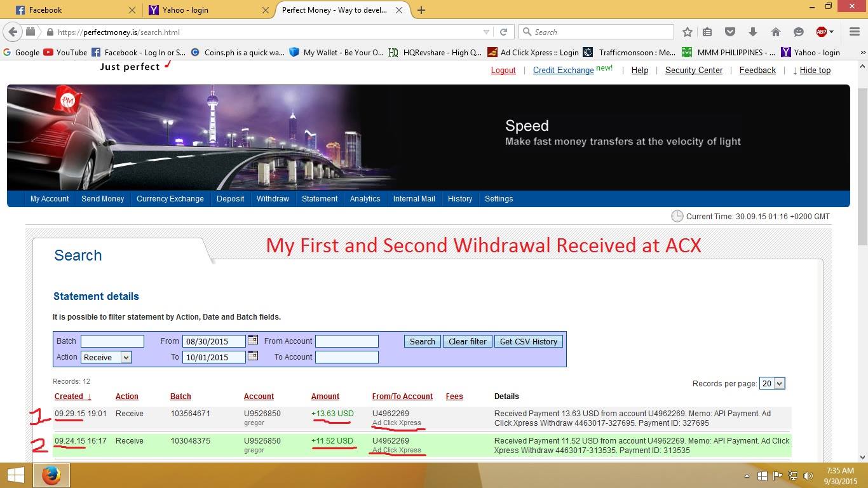Screen dimensions: 868x488
Task: Reload the current page
Action: pos(503,32)
